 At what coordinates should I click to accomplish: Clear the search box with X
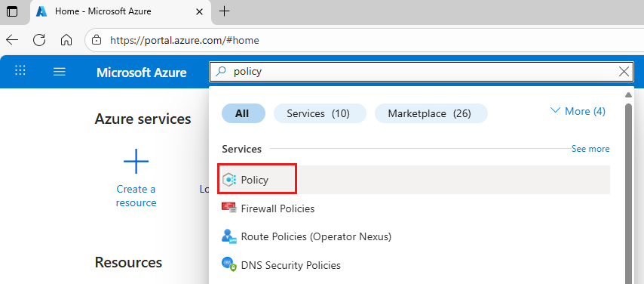tap(624, 72)
